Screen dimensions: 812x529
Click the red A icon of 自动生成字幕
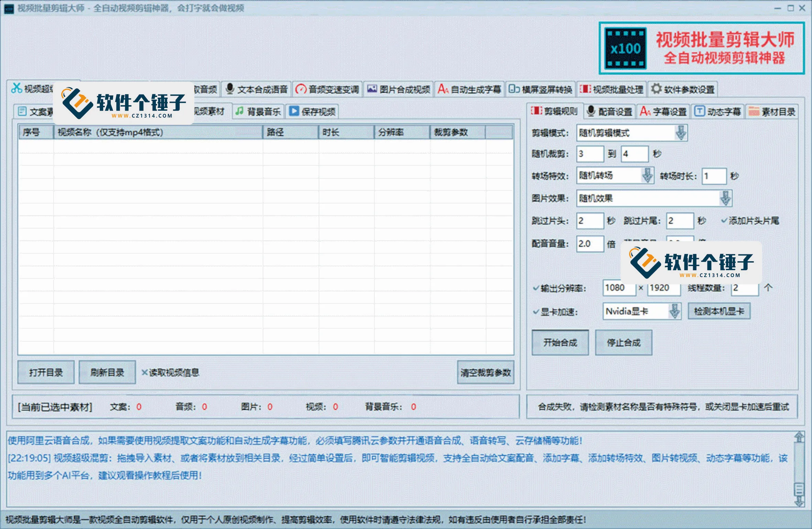[443, 89]
